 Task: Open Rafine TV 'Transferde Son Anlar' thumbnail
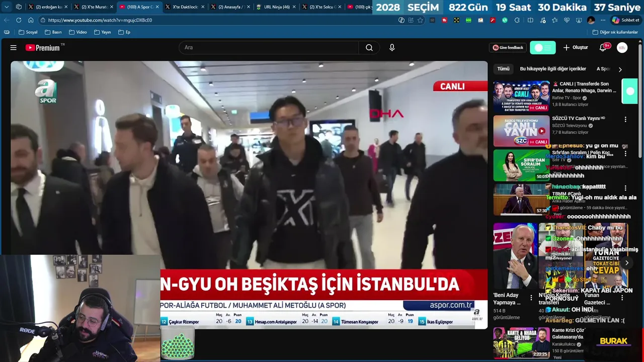click(x=521, y=97)
